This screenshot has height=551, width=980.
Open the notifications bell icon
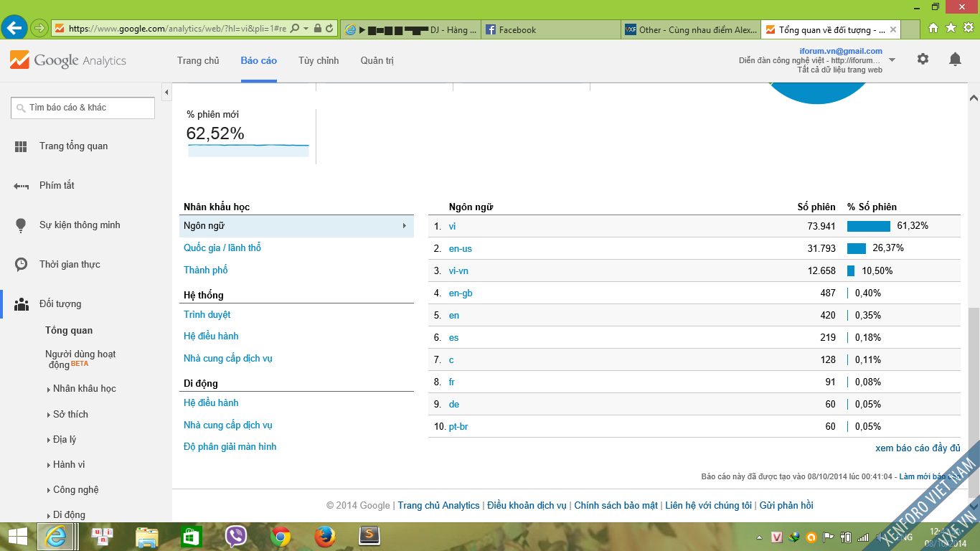[955, 60]
